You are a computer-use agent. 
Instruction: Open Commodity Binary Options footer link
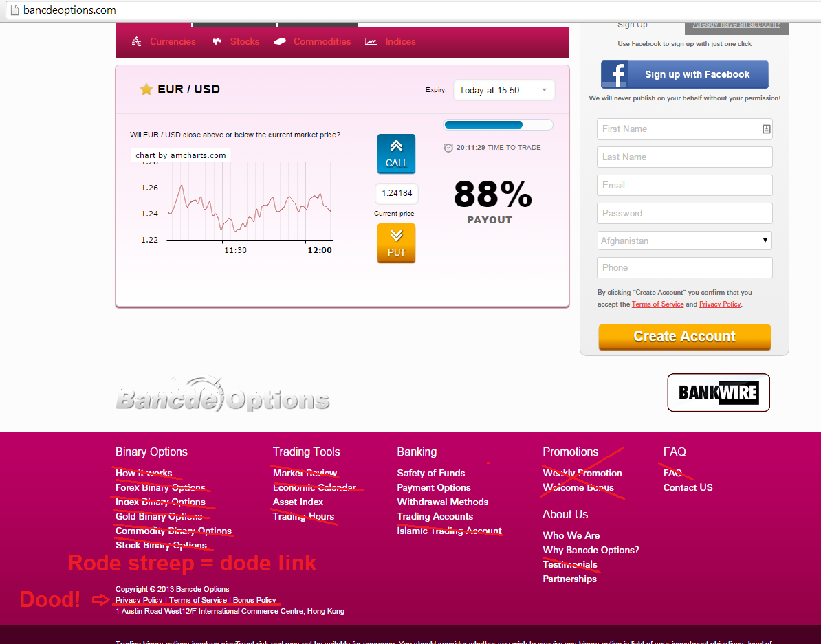(x=173, y=531)
